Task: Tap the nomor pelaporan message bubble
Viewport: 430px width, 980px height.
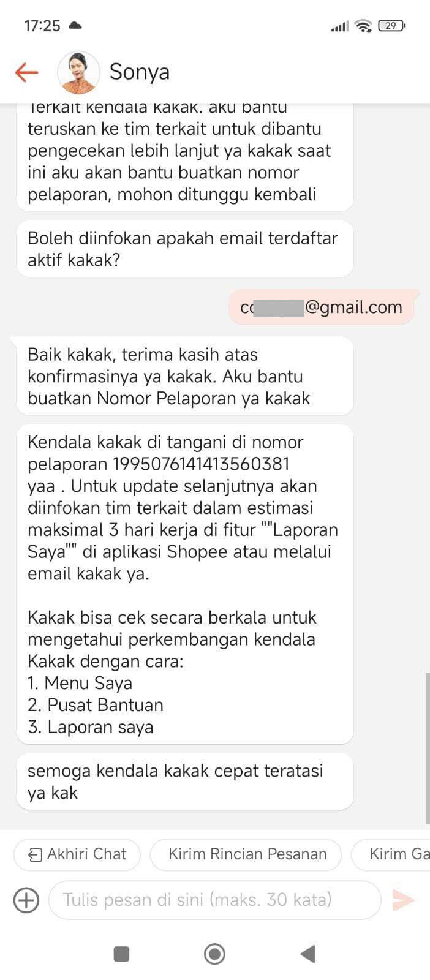Action: pos(184,584)
